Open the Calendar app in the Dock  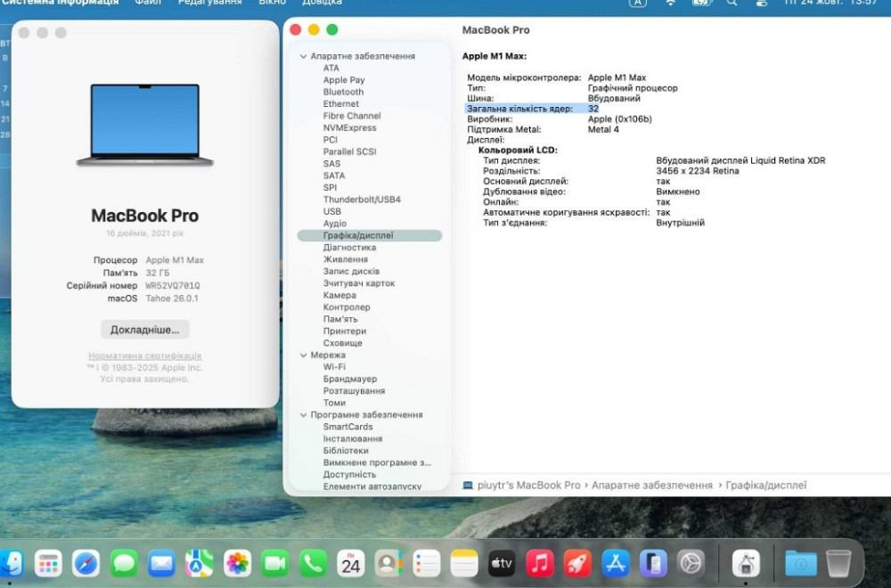[x=351, y=563]
